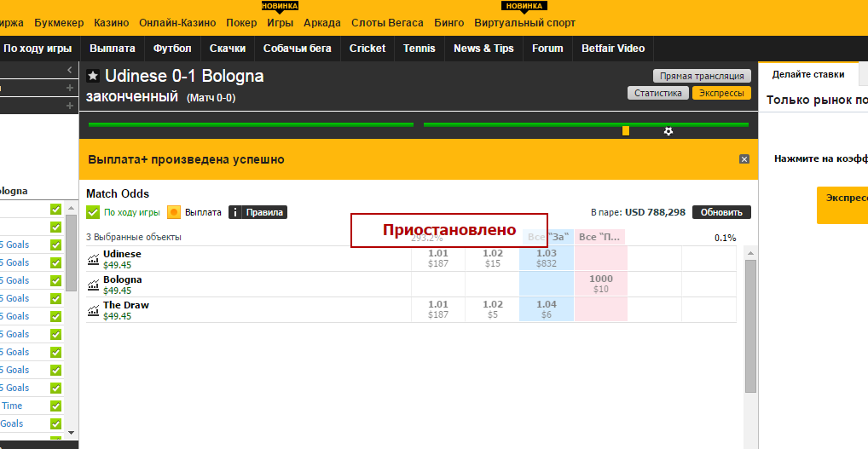Go to News & Tips in navigation bar
Viewport: 868px width, 449px height.
click(x=483, y=49)
